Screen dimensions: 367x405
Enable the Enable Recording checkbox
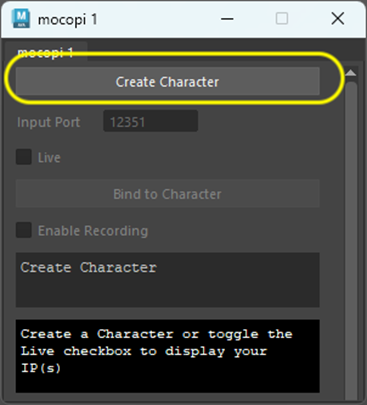click(x=24, y=230)
